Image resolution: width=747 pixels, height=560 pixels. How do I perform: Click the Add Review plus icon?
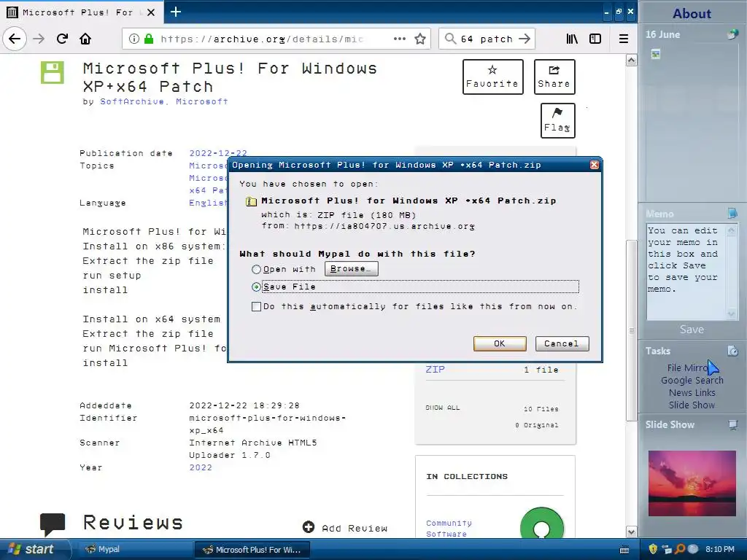coord(309,527)
